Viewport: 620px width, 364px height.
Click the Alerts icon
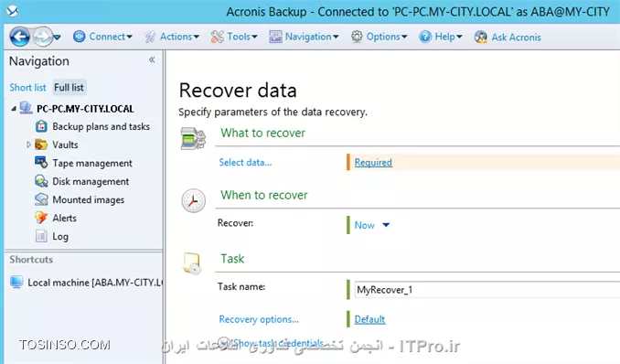pos(41,218)
